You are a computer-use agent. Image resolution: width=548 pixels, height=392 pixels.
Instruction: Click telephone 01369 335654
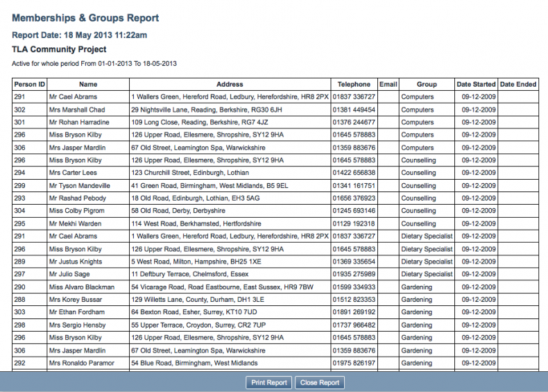(x=354, y=262)
